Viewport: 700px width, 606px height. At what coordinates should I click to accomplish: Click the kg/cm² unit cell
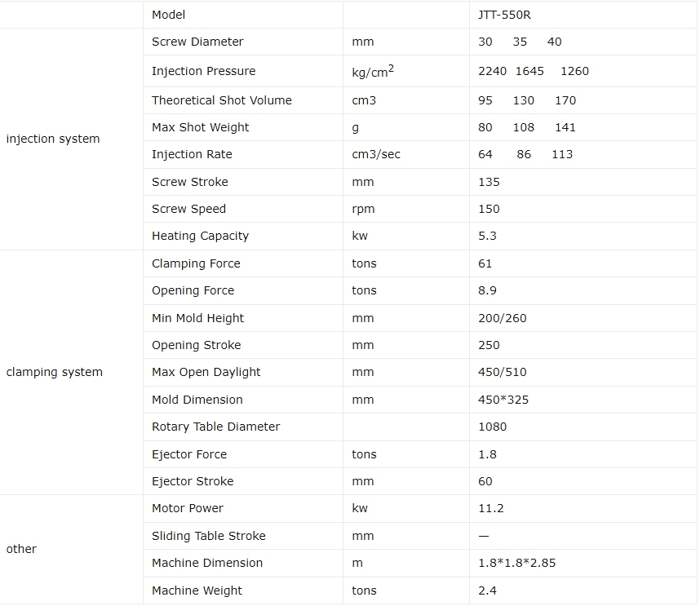coord(373,72)
